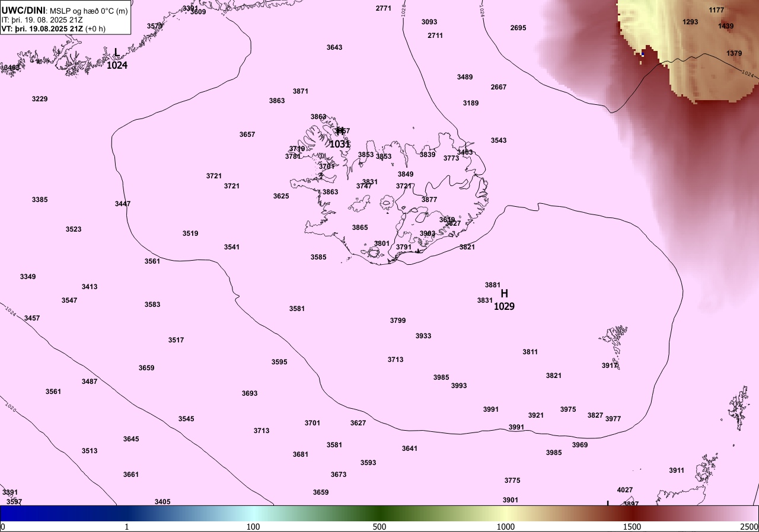This screenshot has width=759, height=532.
Task: Click the 3523 height value
Action: click(74, 229)
